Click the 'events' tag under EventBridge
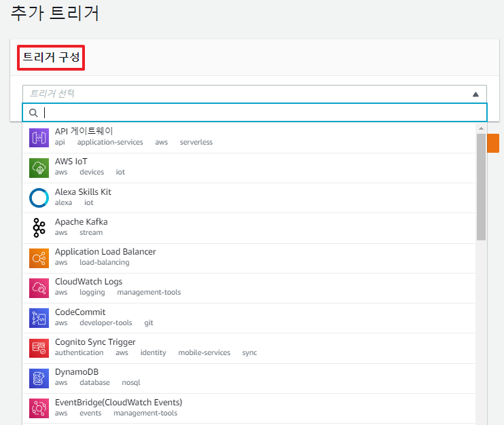Screen dimensions: 504x425 click(90, 413)
